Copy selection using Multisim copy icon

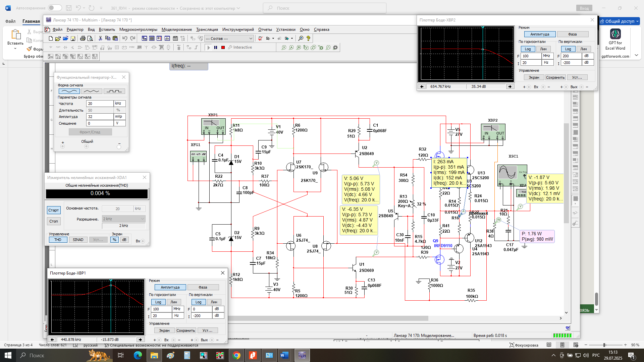[108, 39]
